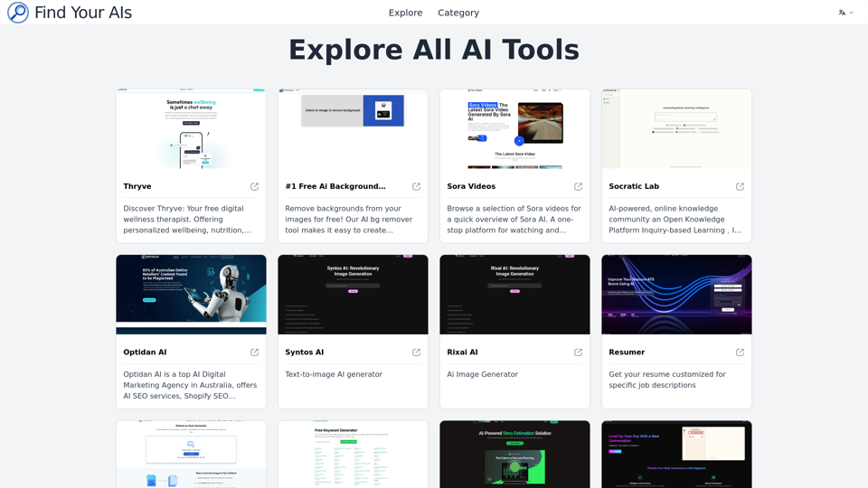Click the Explore All AI Tools heading
The image size is (868, 488).
tap(434, 50)
